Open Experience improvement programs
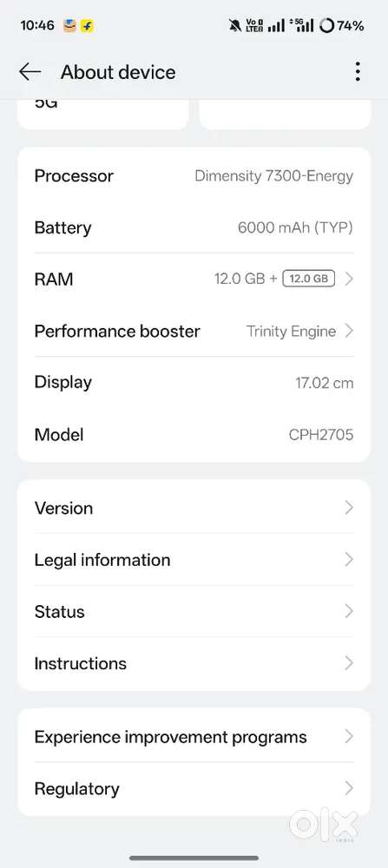The height and width of the screenshot is (868, 388). tap(194, 737)
